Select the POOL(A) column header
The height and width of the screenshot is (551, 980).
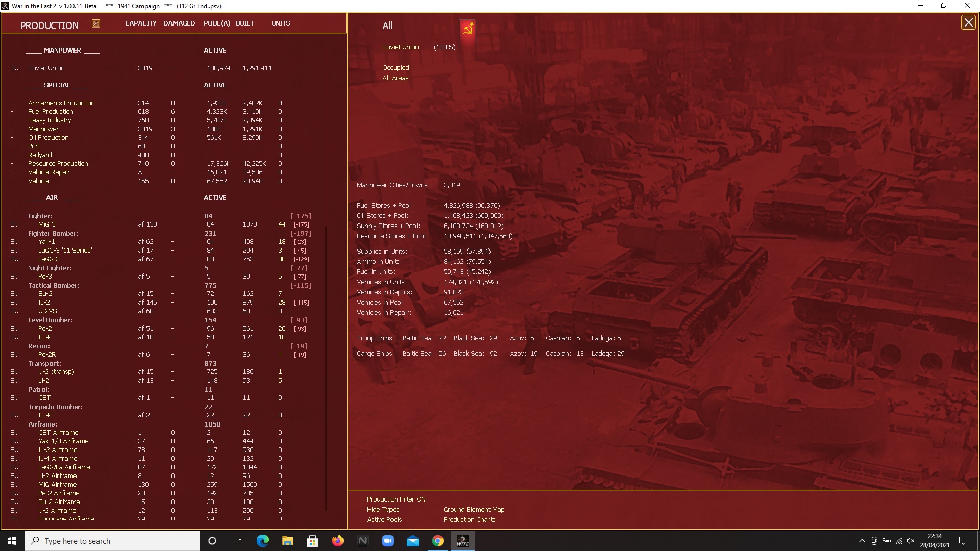216,23
